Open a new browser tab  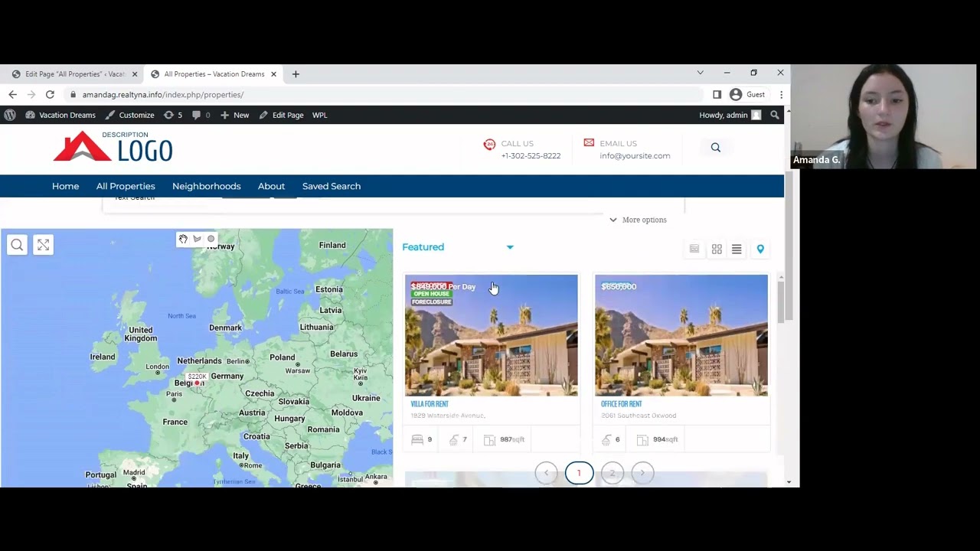pyautogui.click(x=296, y=74)
